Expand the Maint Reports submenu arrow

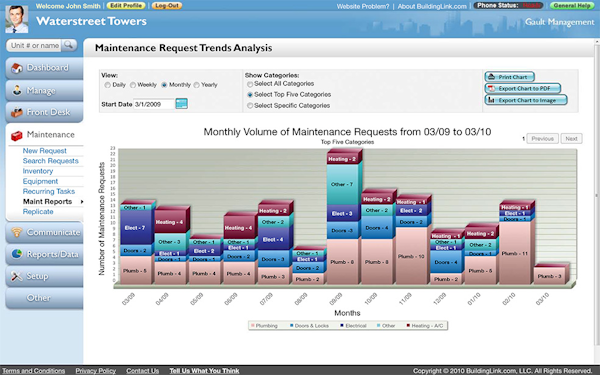tap(82, 202)
